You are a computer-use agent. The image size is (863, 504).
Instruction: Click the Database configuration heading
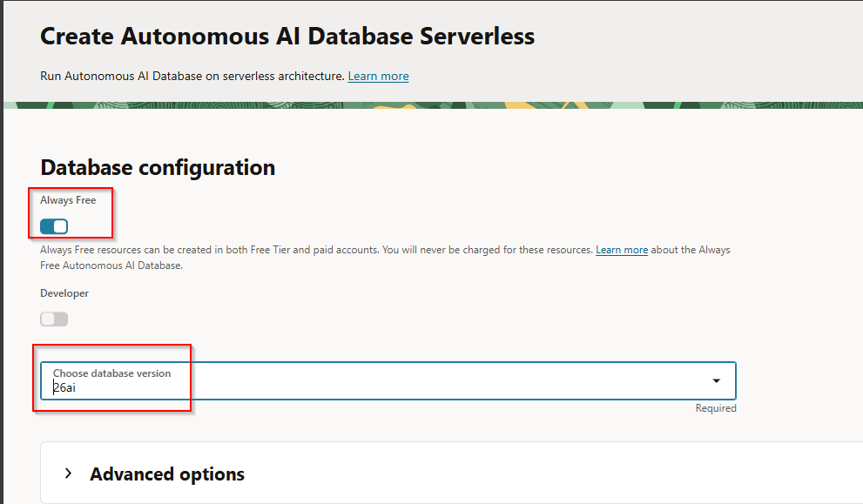click(x=158, y=167)
